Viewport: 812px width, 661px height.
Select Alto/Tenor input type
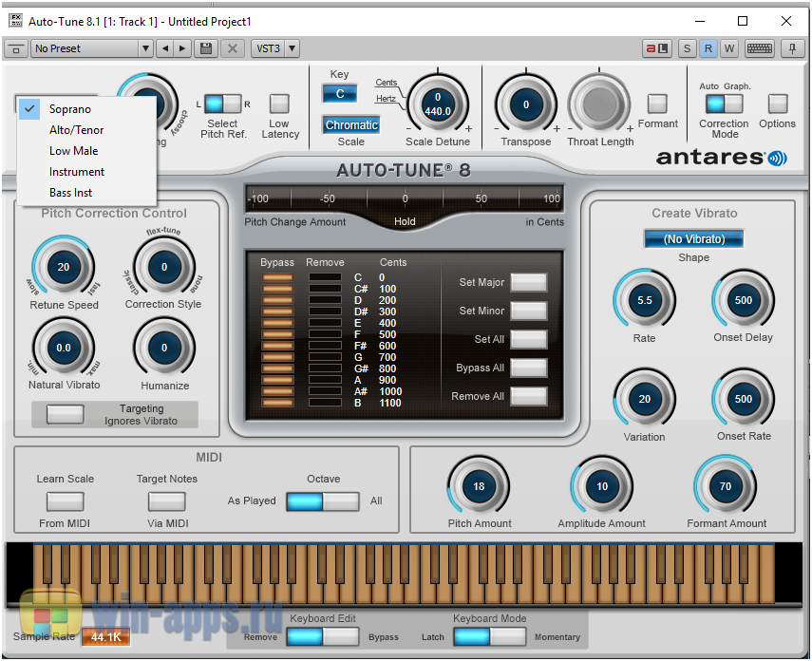pyautogui.click(x=86, y=130)
